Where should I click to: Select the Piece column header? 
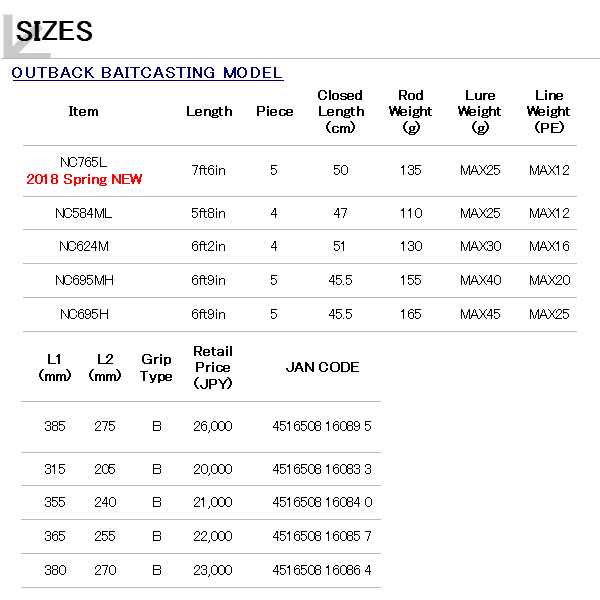(274, 111)
